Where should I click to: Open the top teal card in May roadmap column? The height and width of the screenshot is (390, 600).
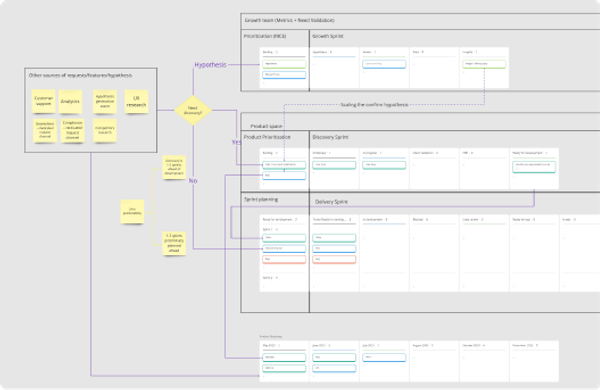click(284, 357)
